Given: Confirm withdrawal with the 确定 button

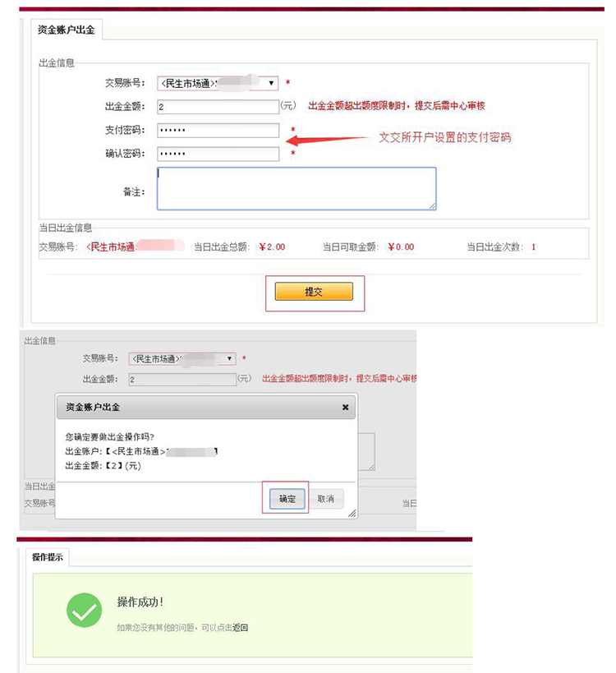Looking at the screenshot, I should (287, 499).
